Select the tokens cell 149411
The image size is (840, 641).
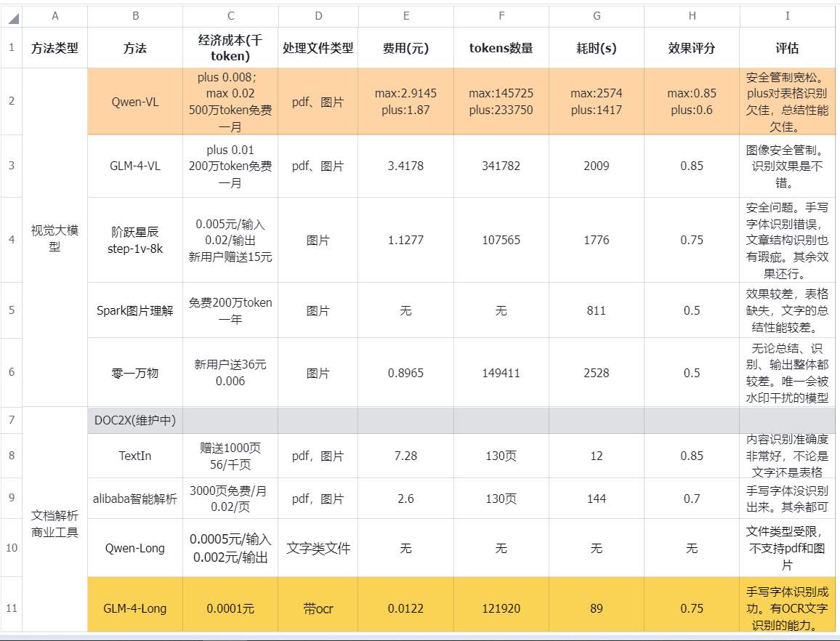(501, 373)
